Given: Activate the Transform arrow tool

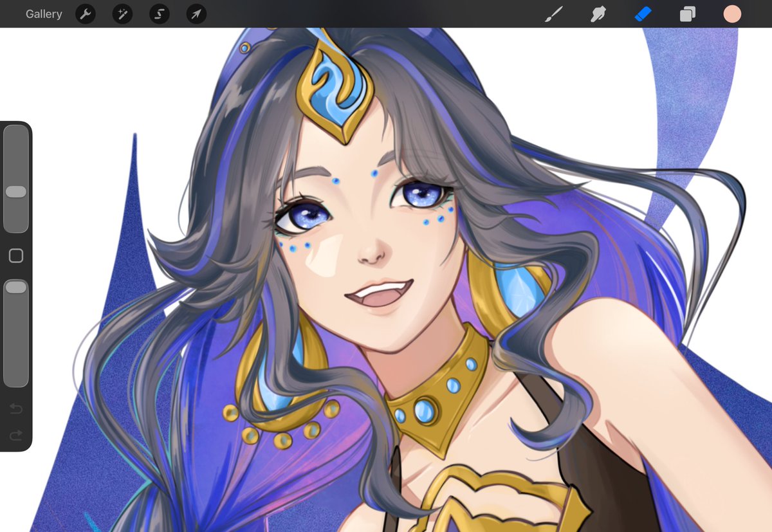Looking at the screenshot, I should tap(196, 14).
